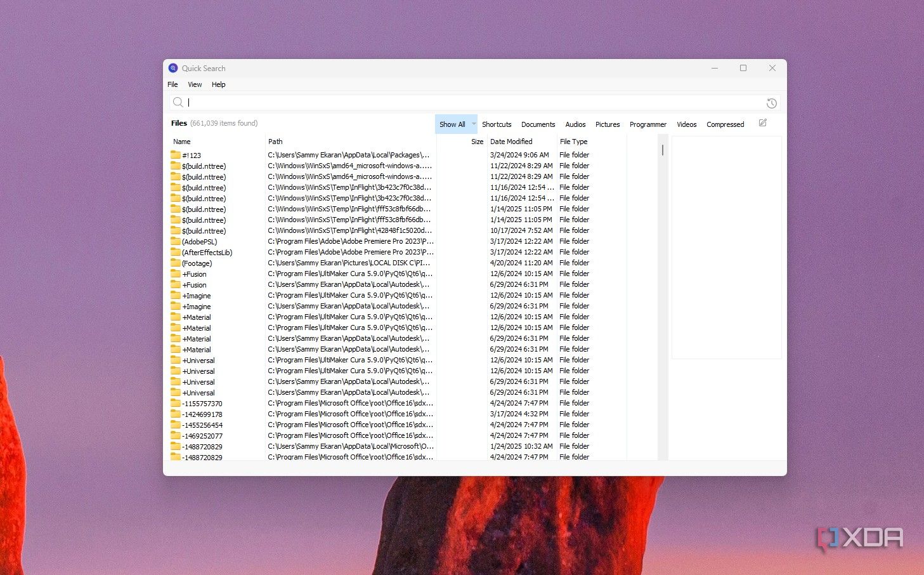924x575 pixels.
Task: Select the 3/17/2024 4:32 PM date cell
Action: tap(519, 414)
